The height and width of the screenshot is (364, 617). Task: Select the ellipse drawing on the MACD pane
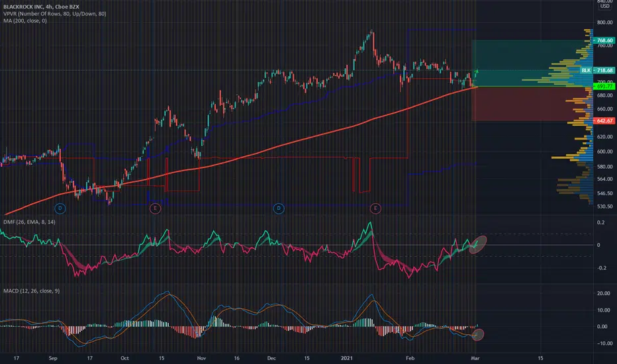pos(478,335)
